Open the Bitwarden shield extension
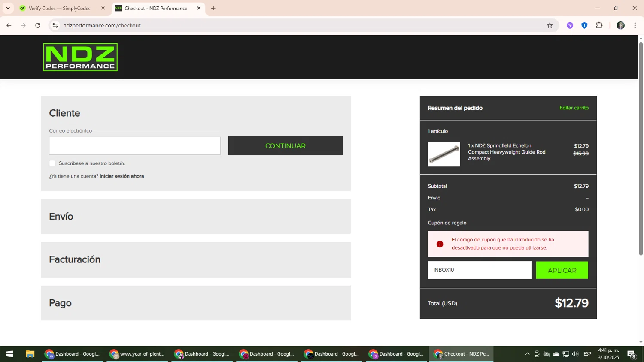The image size is (644, 362). pos(584,25)
